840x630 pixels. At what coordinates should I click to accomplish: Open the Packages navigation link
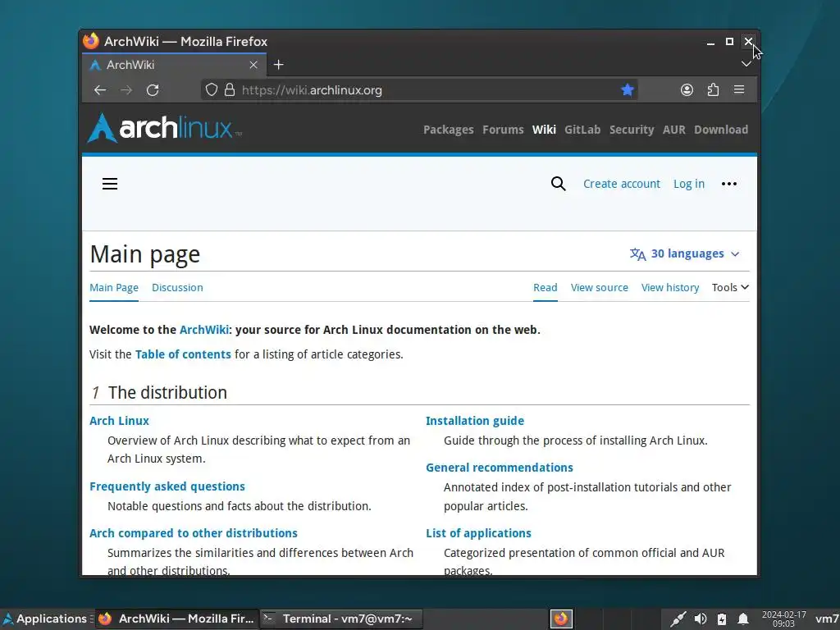449,130
